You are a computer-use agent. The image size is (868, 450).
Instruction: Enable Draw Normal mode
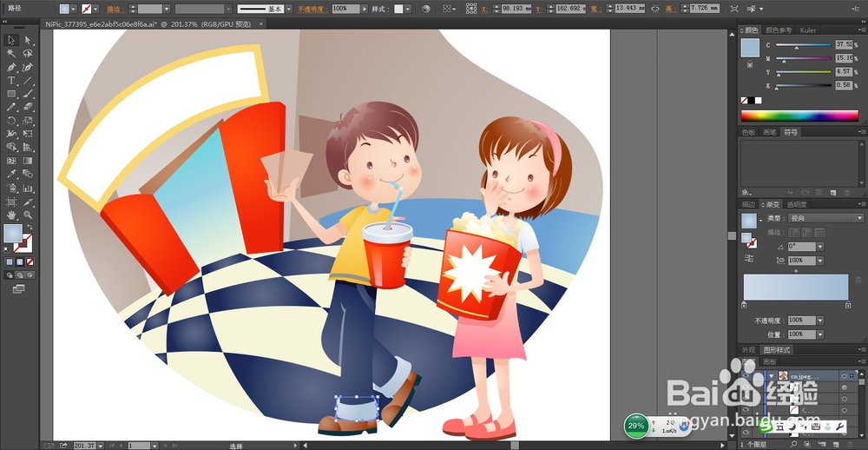[x=10, y=275]
